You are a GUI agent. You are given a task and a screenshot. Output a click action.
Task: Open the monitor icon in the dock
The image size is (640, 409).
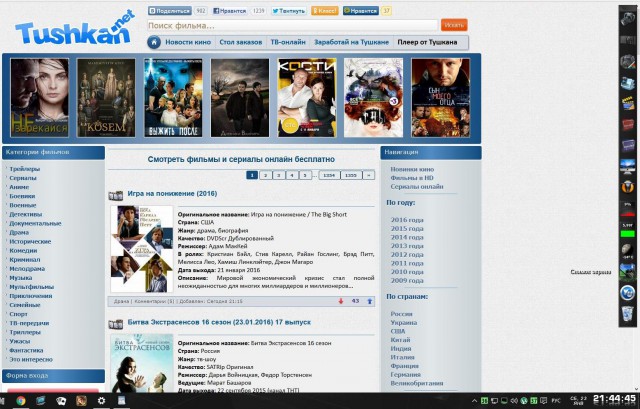point(627,166)
